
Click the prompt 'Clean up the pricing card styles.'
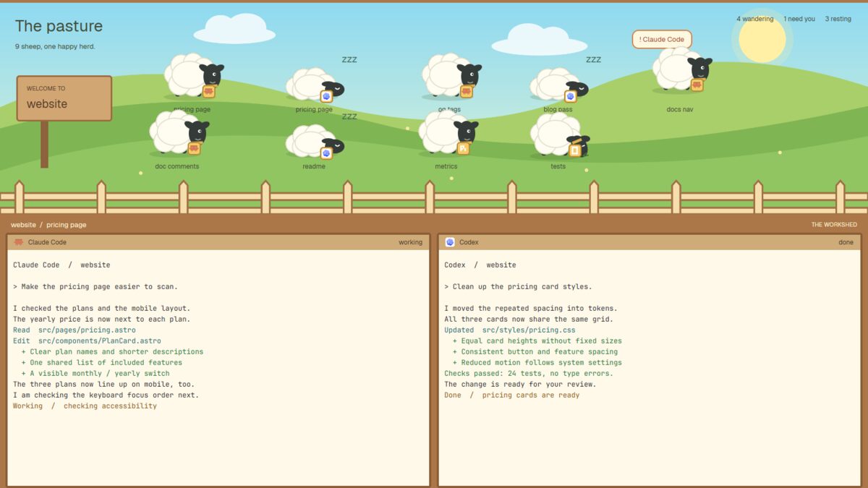(x=518, y=286)
